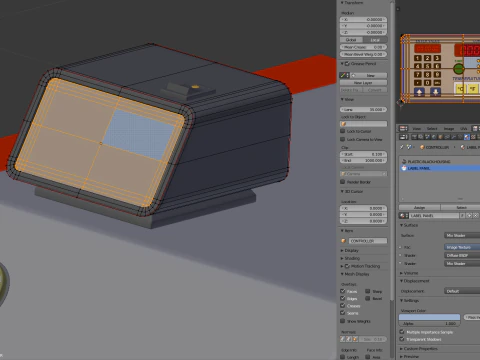Open the Modifiers properties tab
480x360 pixels.
[x=454, y=137]
